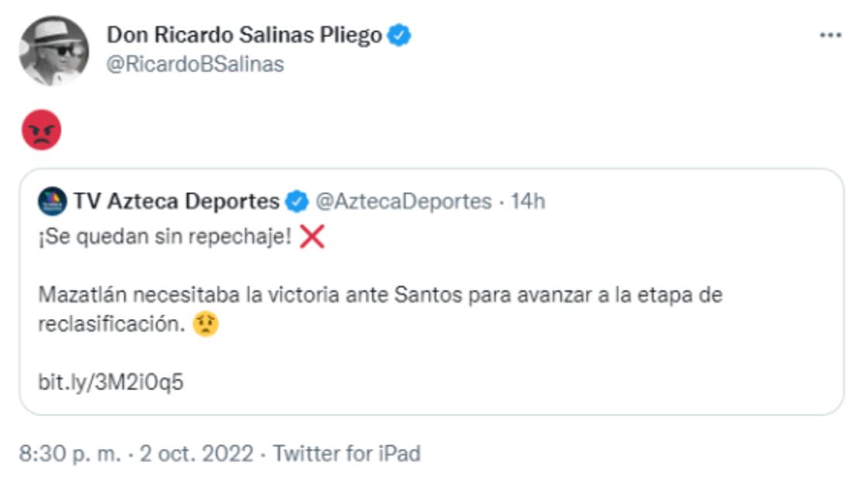The height and width of the screenshot is (480, 868).
Task: Open the bit.ly/3M2iOq5 link
Action: click(111, 382)
